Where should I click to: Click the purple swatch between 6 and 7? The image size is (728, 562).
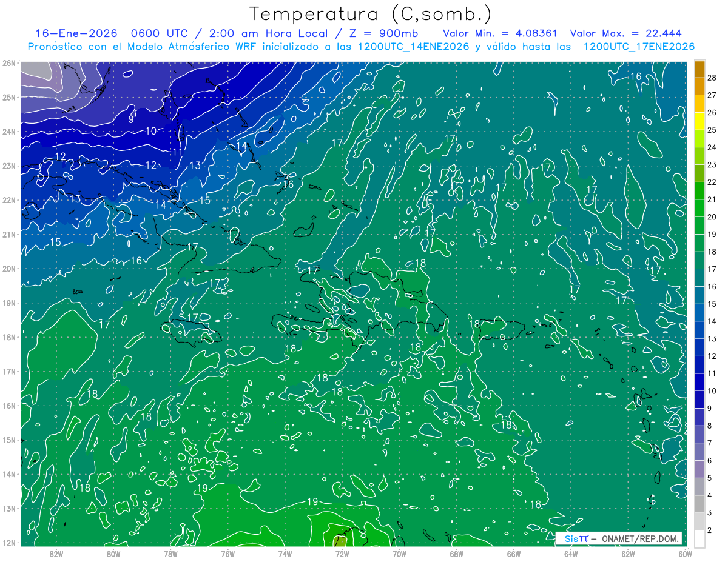pos(700,452)
